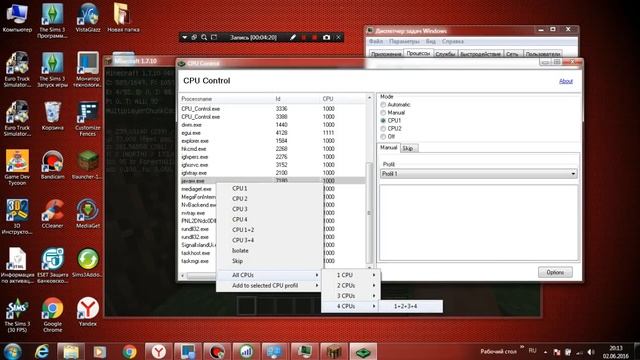Launch the Bandicam desktop shortcut
Screen dimensions: 640x360
point(52,165)
